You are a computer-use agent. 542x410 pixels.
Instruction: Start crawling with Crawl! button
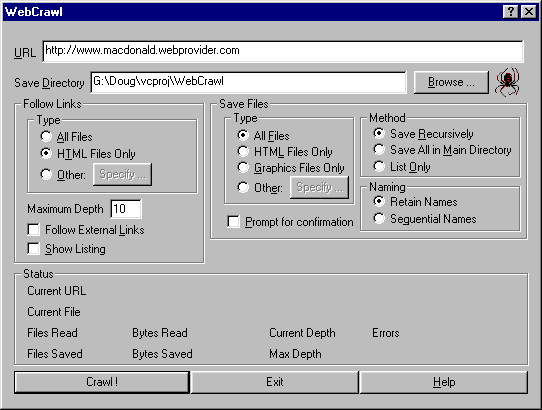[x=102, y=382]
